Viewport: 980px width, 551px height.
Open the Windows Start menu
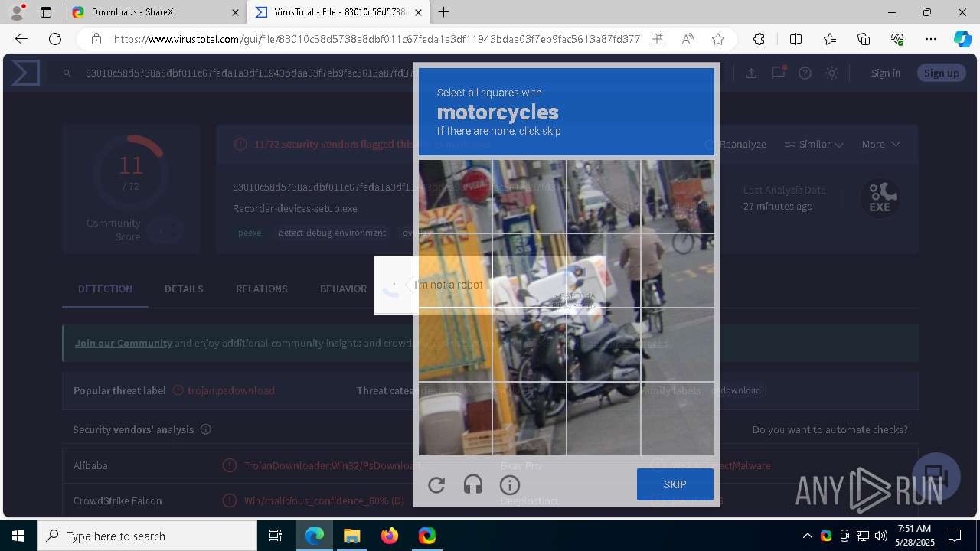tap(18, 536)
